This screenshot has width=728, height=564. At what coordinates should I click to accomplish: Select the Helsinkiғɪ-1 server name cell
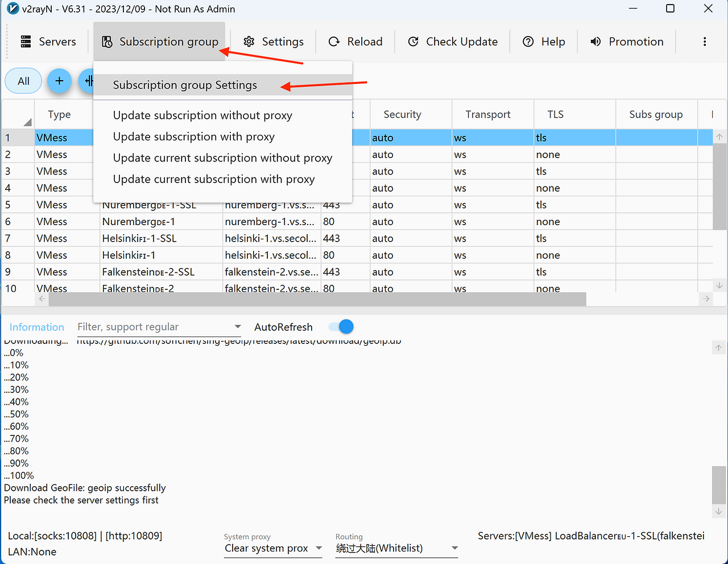point(161,255)
